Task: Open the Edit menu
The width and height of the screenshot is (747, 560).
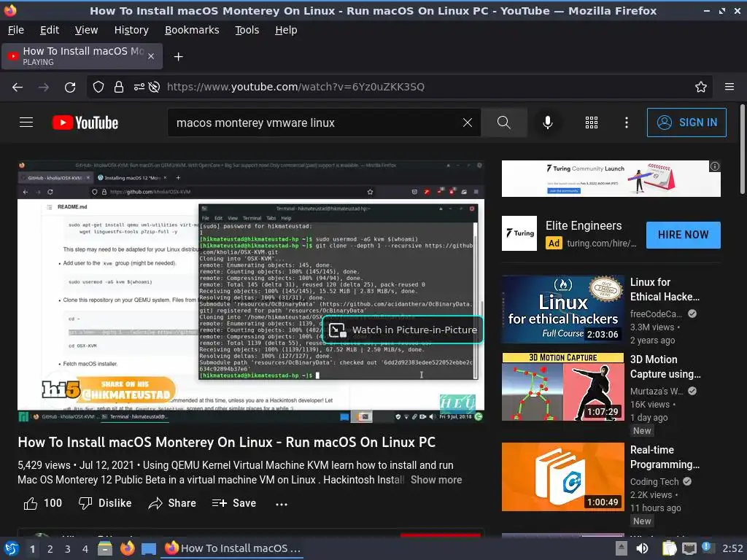Action: point(50,30)
